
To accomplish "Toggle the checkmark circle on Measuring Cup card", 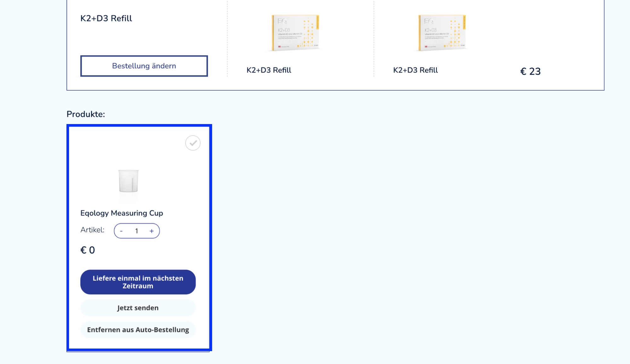I will [193, 143].
